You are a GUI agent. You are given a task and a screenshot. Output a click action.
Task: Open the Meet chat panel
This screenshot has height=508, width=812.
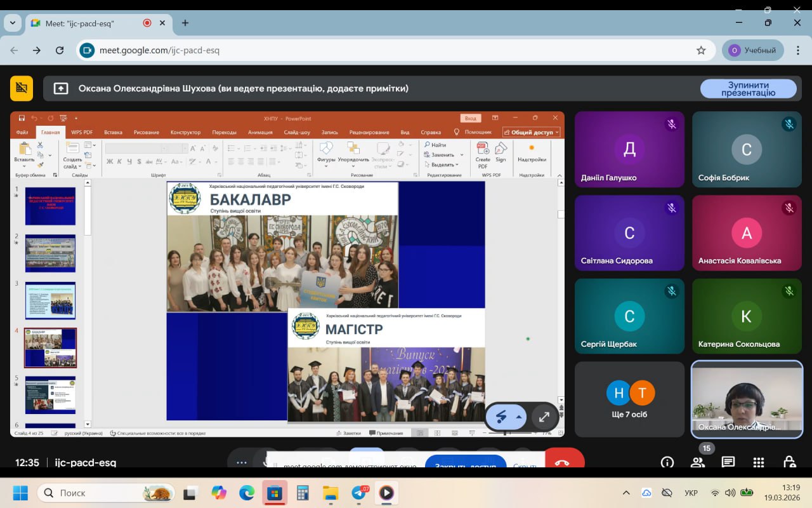pos(728,462)
